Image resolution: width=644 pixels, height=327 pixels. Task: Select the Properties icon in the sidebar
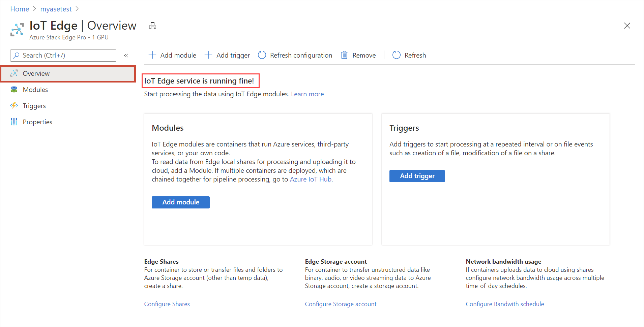[x=14, y=122]
